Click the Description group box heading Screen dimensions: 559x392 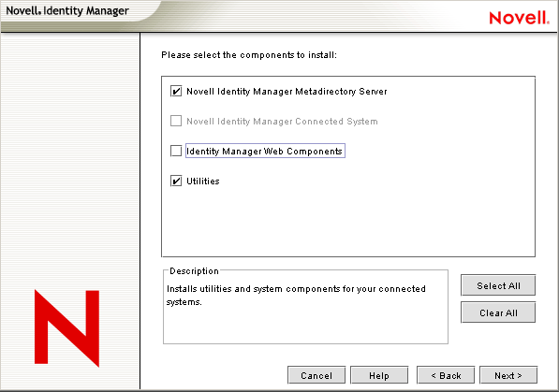pyautogui.click(x=194, y=270)
